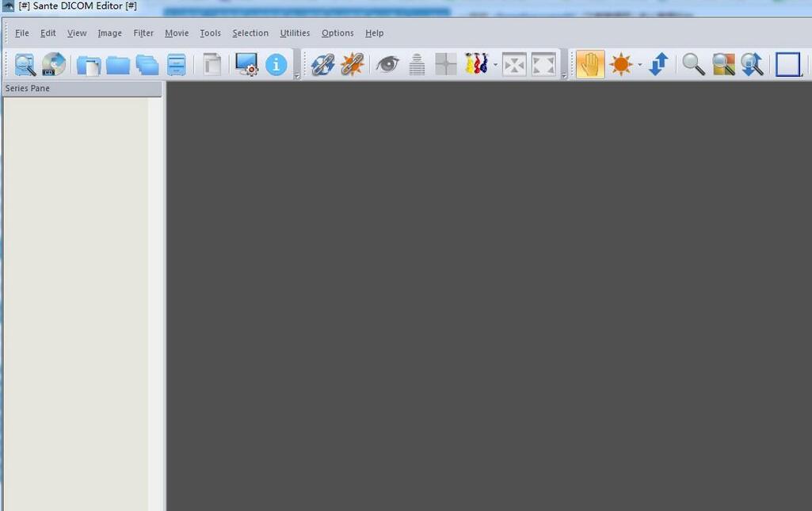Screen dimensions: 812x511
Task: Open the Tools menu
Action: click(210, 33)
